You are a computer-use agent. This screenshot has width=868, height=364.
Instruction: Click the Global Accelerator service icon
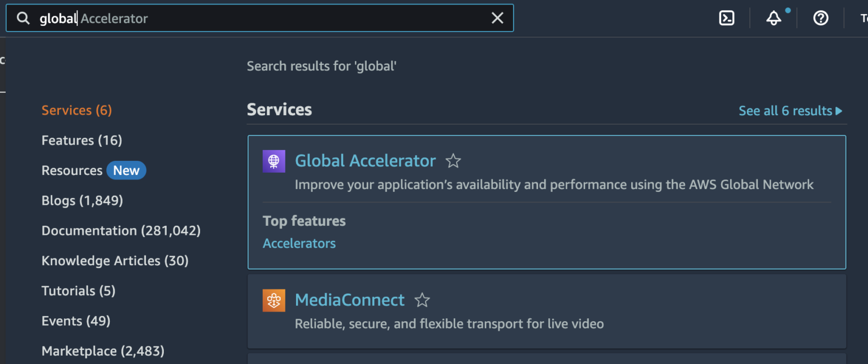(x=274, y=161)
